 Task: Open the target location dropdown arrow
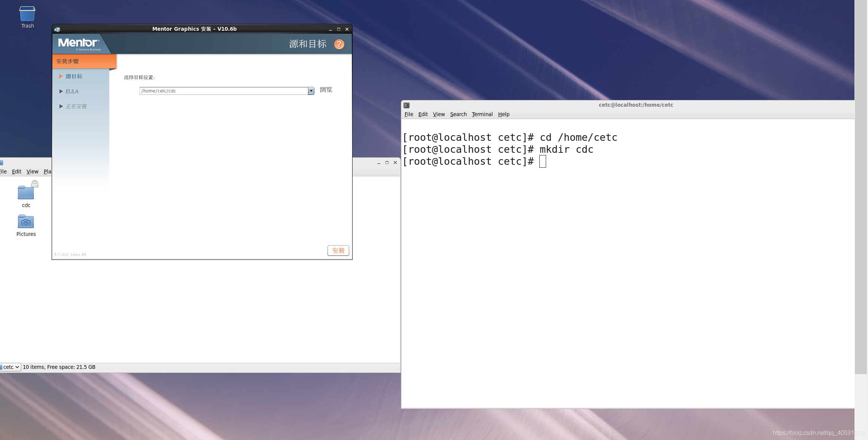[x=311, y=91]
